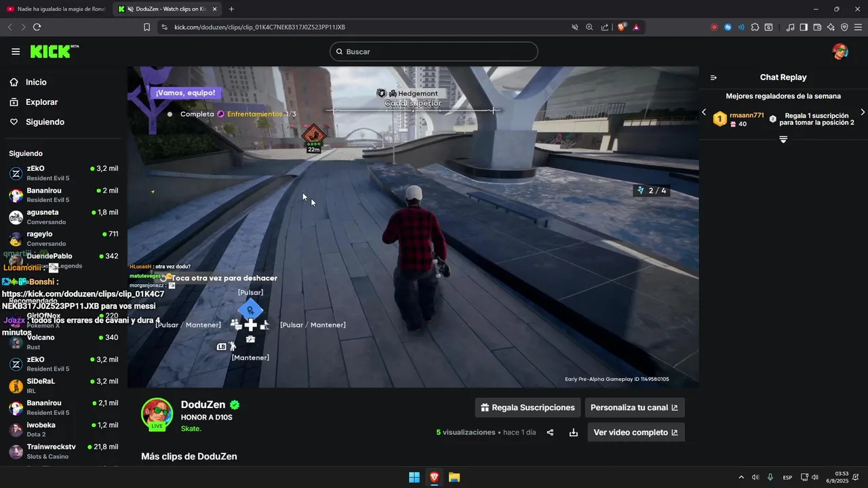
Task: Open a new browser tab
Action: (231, 9)
